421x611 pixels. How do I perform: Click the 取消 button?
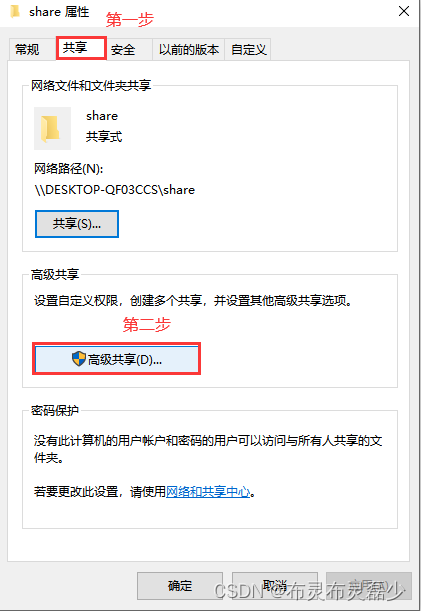274,585
